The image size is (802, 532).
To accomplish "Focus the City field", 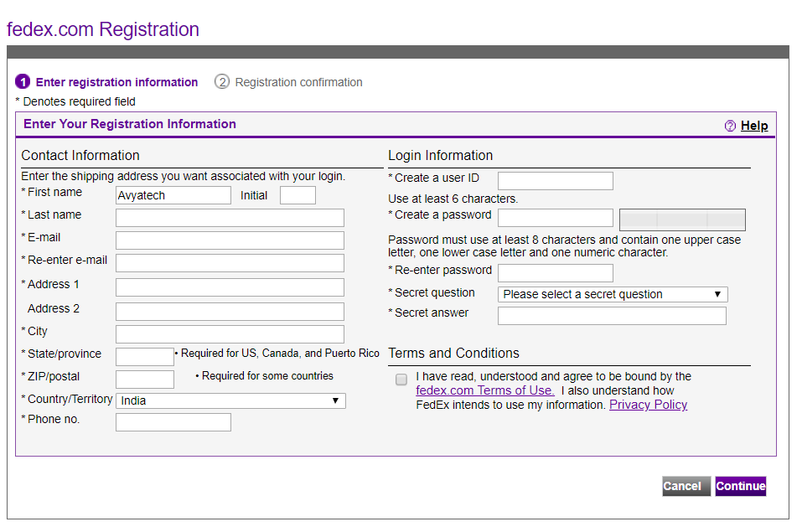I will point(230,334).
